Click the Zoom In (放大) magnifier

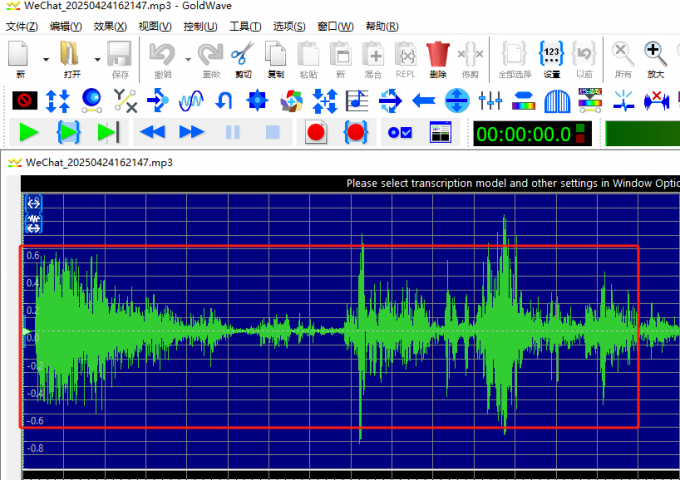655,57
